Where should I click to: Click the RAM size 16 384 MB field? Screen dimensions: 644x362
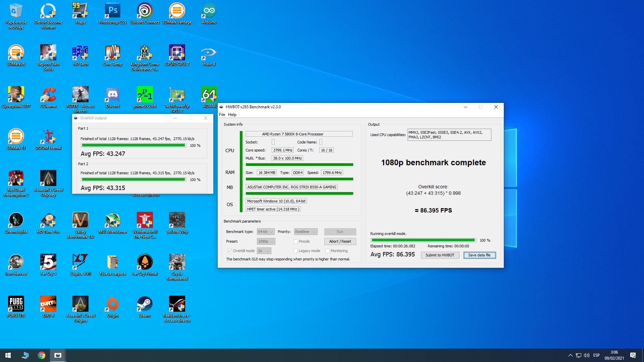267,173
